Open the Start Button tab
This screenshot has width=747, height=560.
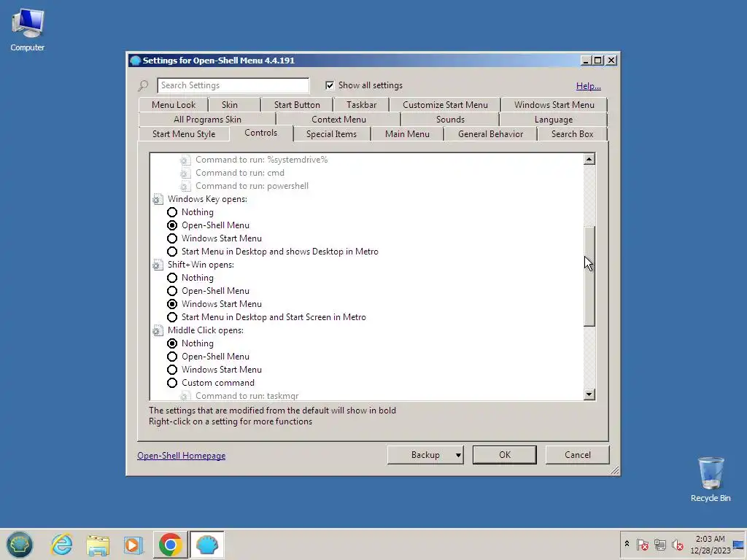[297, 105]
